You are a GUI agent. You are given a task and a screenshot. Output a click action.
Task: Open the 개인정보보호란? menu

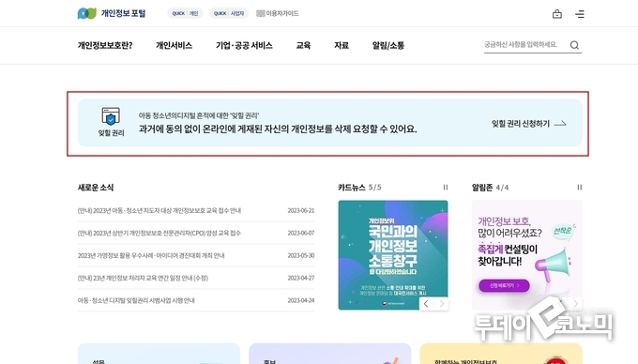[x=105, y=46]
